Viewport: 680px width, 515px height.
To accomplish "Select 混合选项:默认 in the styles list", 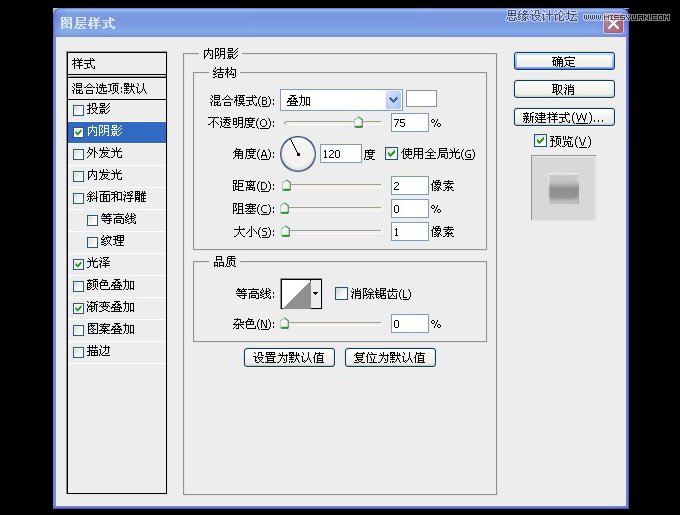I will coord(117,89).
